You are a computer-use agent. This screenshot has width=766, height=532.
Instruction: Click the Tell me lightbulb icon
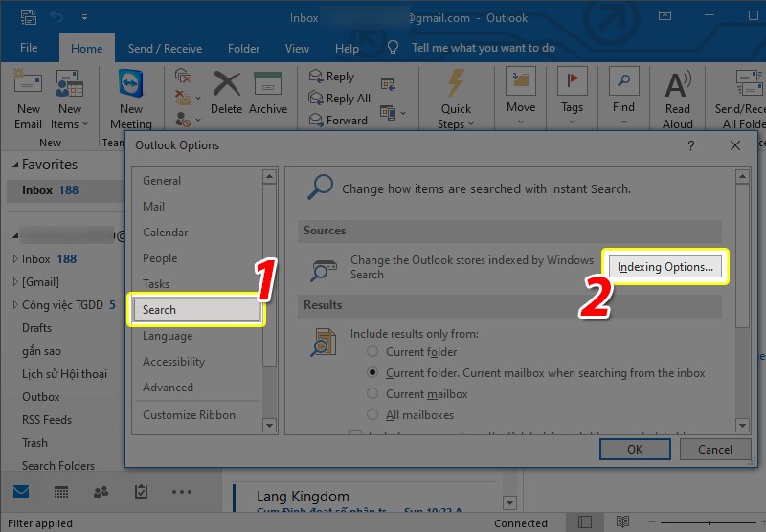tap(393, 48)
